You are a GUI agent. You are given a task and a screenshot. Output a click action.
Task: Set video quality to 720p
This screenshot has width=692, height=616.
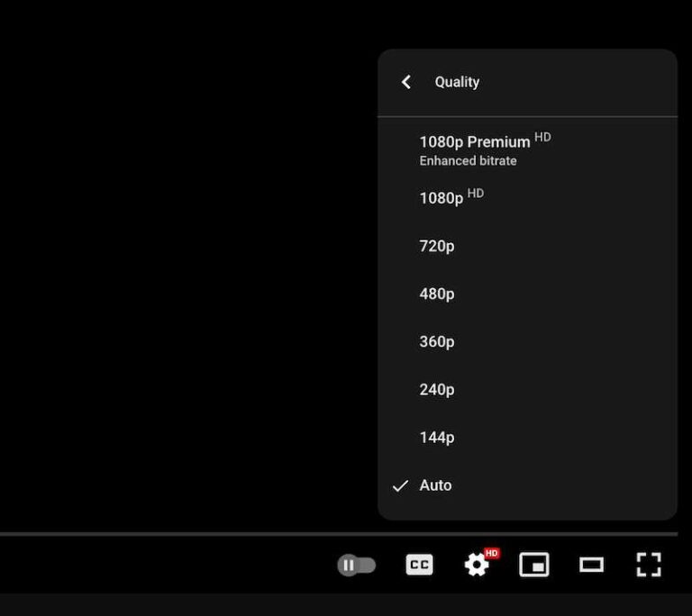click(527, 246)
